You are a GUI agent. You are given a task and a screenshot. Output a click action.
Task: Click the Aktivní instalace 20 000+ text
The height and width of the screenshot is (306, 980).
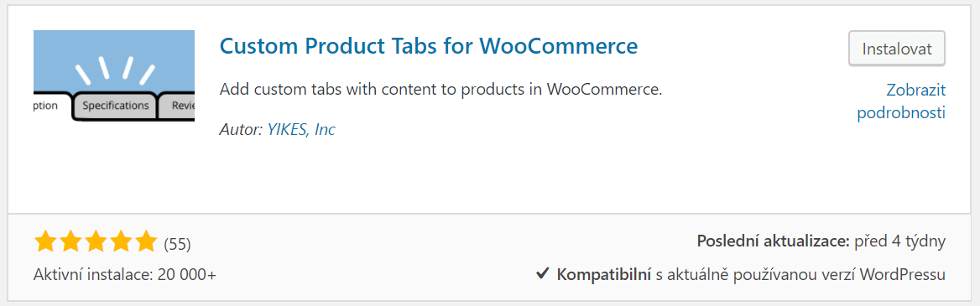125,274
